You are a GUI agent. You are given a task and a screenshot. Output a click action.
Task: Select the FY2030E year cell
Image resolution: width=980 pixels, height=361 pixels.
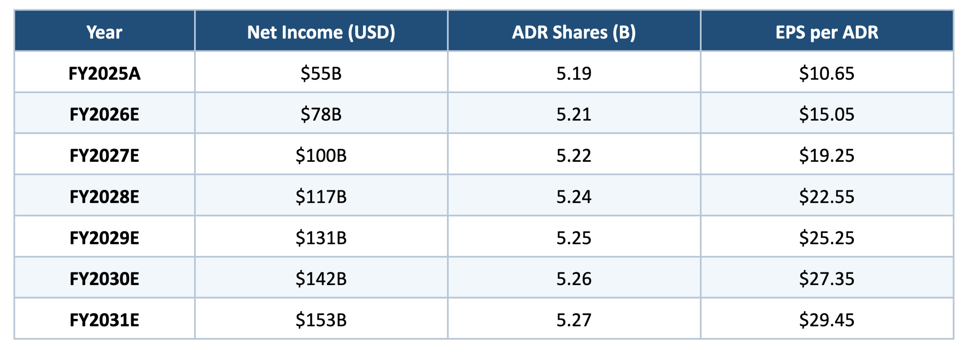[x=104, y=279]
